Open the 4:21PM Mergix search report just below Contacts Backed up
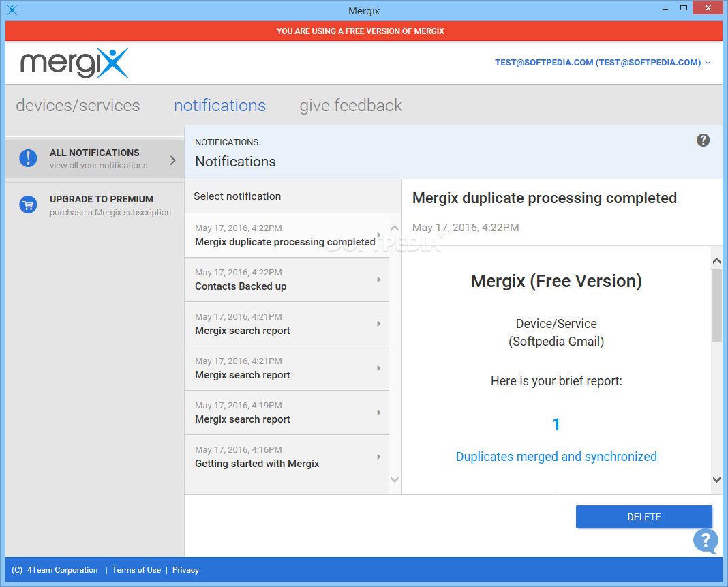This screenshot has height=587, width=728. coord(286,324)
